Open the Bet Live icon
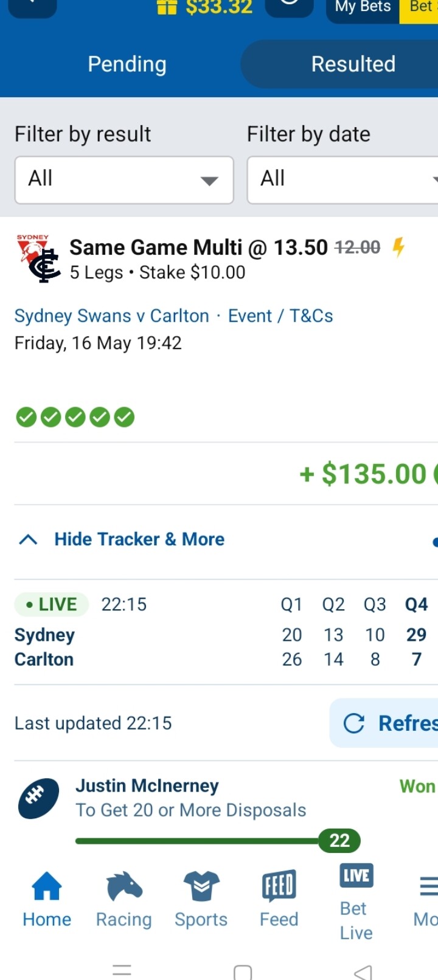The height and width of the screenshot is (980, 438). [x=356, y=876]
